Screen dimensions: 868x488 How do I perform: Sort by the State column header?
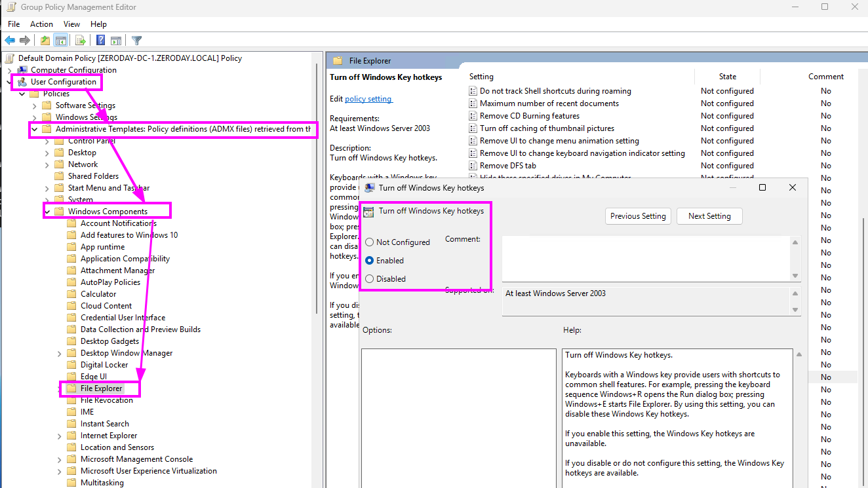[x=728, y=77]
